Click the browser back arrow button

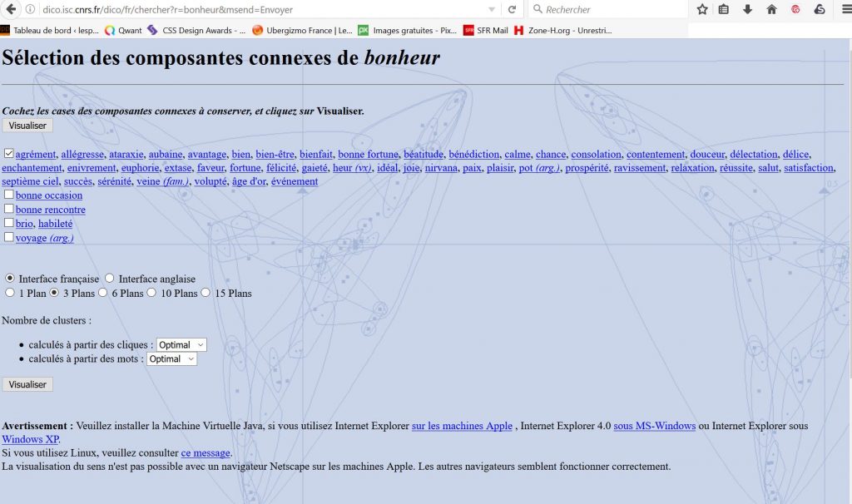[x=11, y=9]
